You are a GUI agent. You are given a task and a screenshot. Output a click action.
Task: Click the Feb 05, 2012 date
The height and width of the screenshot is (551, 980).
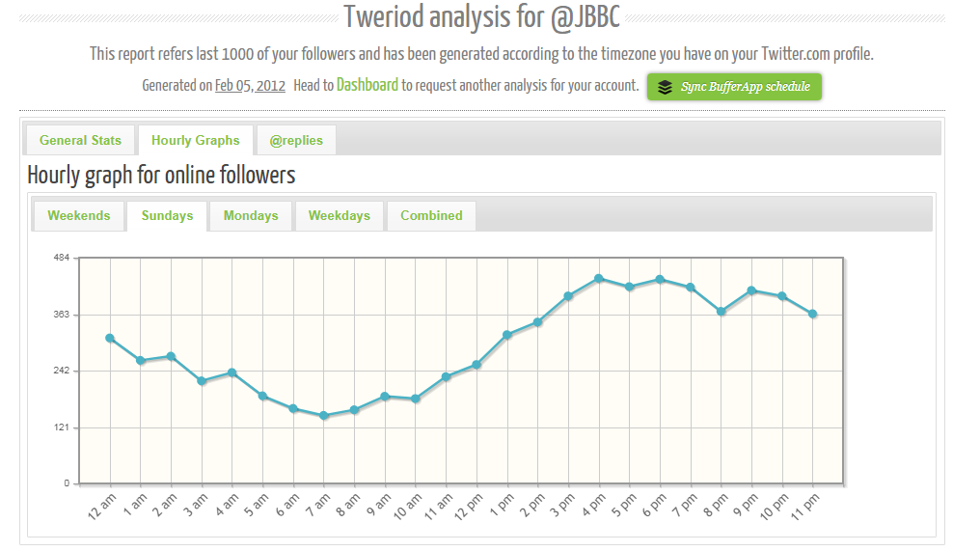(x=250, y=86)
